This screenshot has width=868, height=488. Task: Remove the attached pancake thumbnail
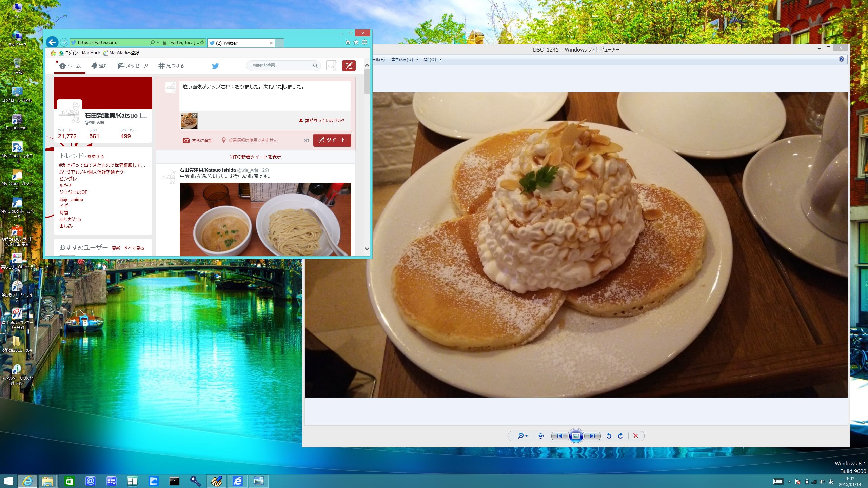click(x=195, y=115)
